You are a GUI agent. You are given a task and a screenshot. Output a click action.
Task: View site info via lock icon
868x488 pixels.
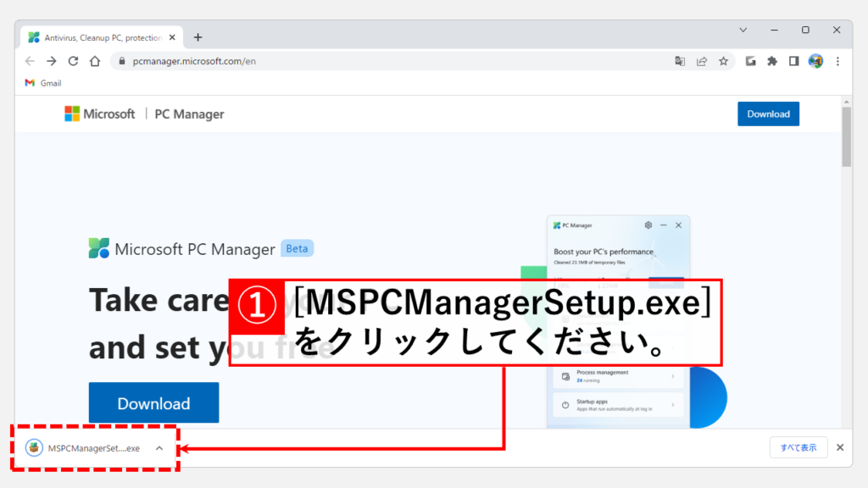tap(122, 61)
